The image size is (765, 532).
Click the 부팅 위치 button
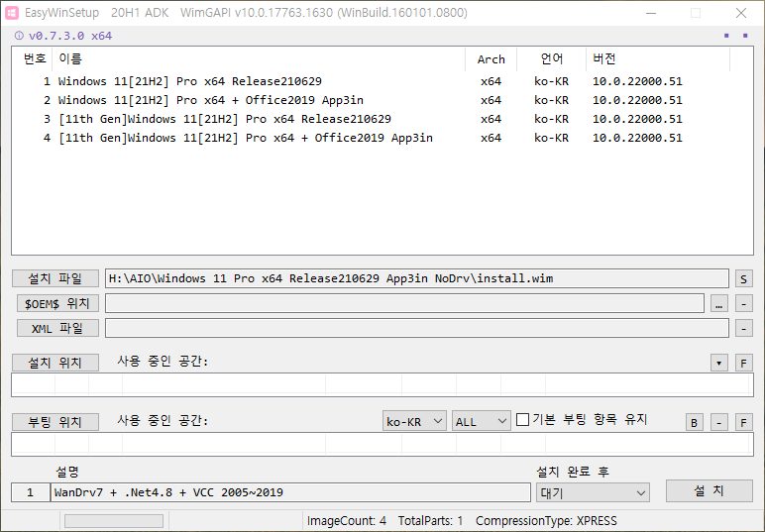[55, 422]
